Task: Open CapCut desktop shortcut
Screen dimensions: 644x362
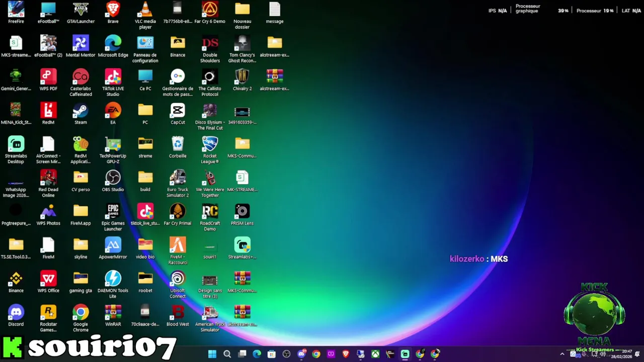Action: coord(178,114)
